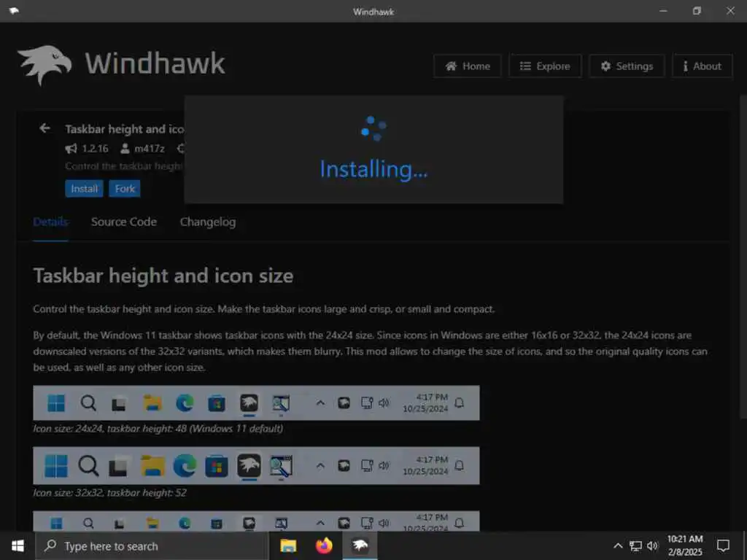This screenshot has height=560, width=747.
Task: Click the Windhawk icon in title bar
Action: tap(14, 11)
